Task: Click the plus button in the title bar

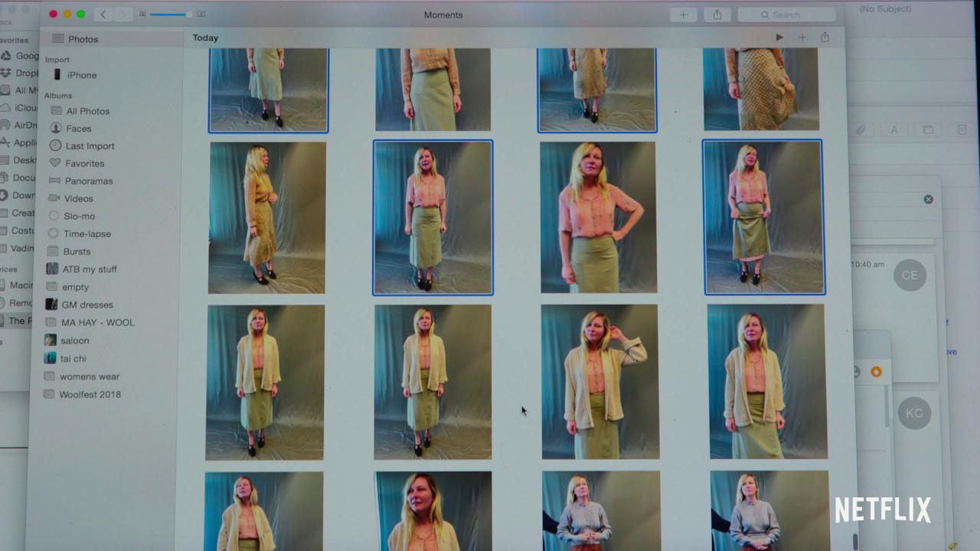Action: click(x=683, y=15)
